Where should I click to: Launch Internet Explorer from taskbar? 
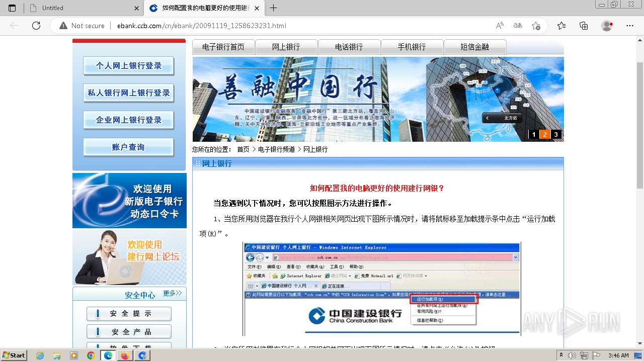[40, 355]
